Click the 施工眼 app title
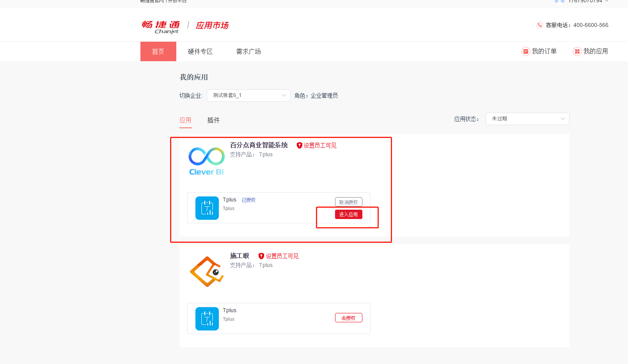 (x=239, y=256)
